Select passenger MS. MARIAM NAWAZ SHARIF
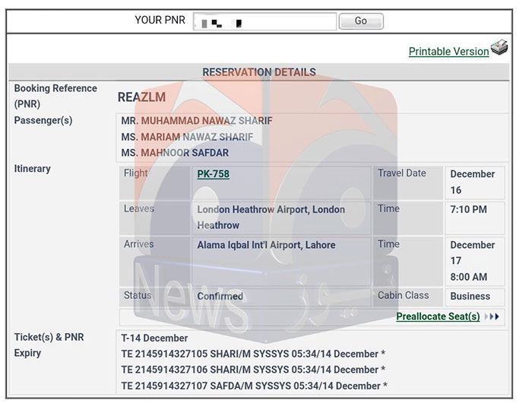 point(187,137)
